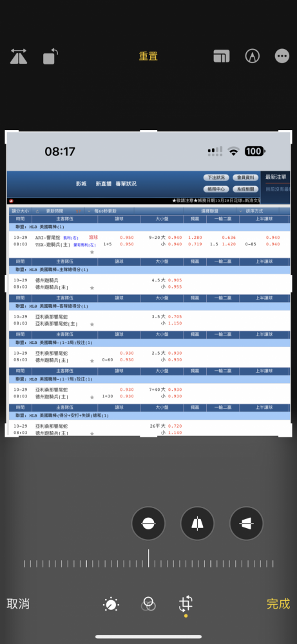
Task: Tap 取消 to cancel editing
Action: click(18, 604)
